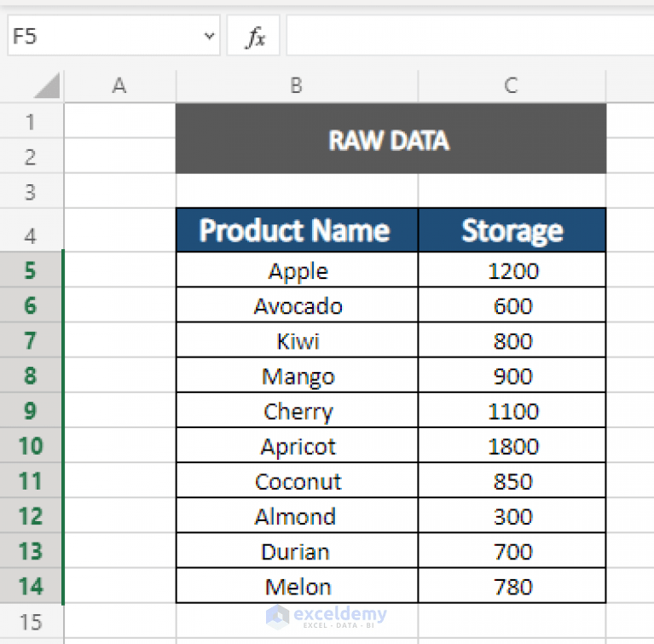Screen dimensions: 654x644
Task: Select the cell containing Kiwi
Action: 297,339
